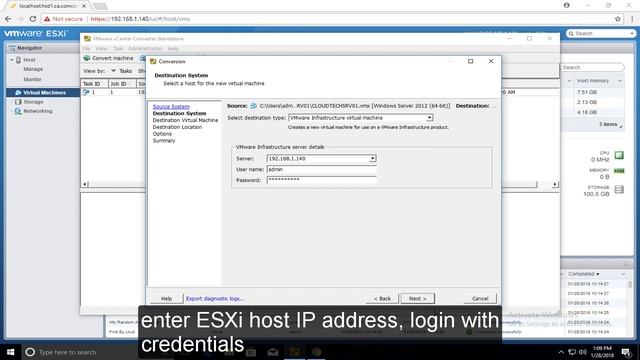Click the Memory usage icon

click(x=619, y=171)
